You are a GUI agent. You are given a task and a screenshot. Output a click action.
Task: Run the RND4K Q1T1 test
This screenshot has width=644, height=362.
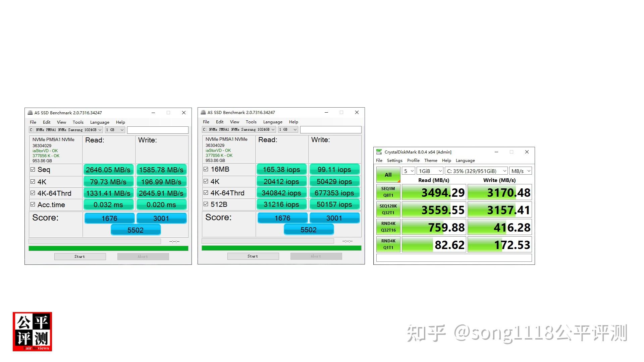[388, 244]
